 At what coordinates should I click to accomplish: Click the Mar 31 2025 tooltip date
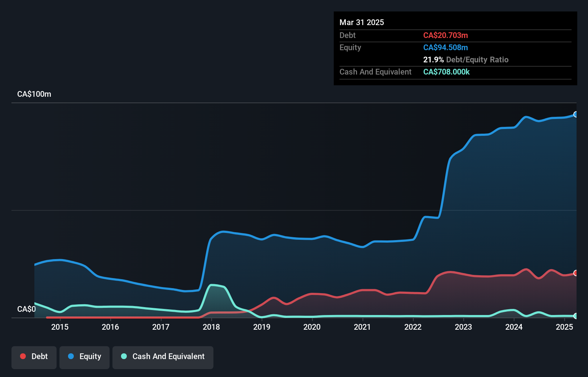(362, 22)
